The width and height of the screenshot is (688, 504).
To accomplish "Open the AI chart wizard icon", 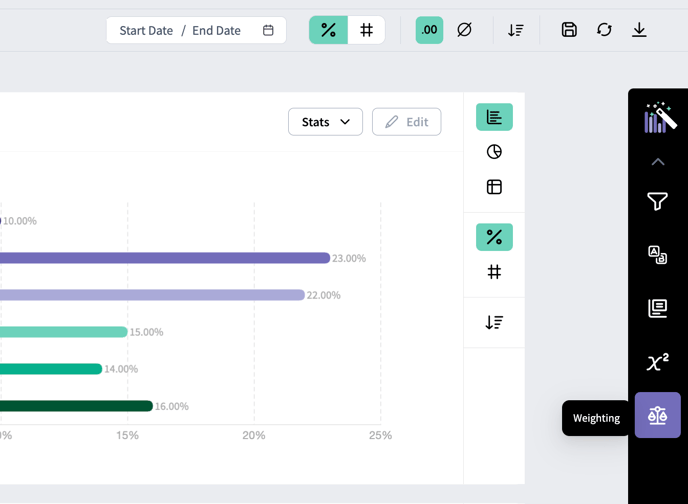I will click(659, 118).
